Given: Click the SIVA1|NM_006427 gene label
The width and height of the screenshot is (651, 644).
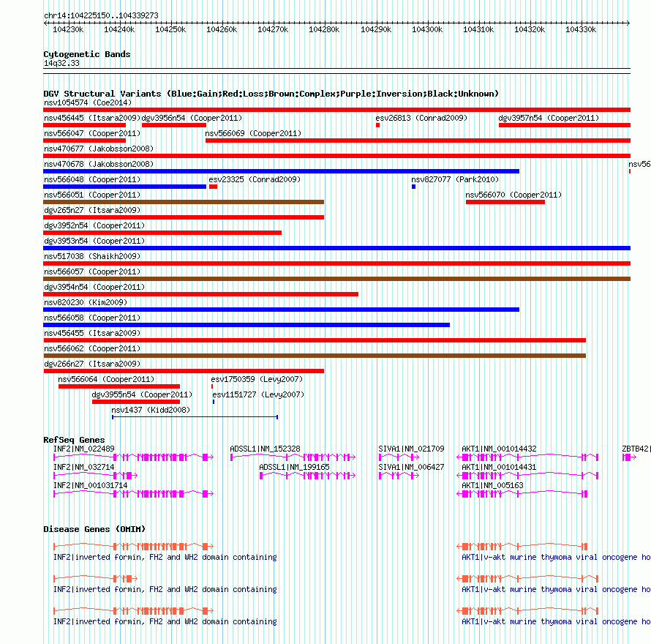Looking at the screenshot, I should pos(411,467).
